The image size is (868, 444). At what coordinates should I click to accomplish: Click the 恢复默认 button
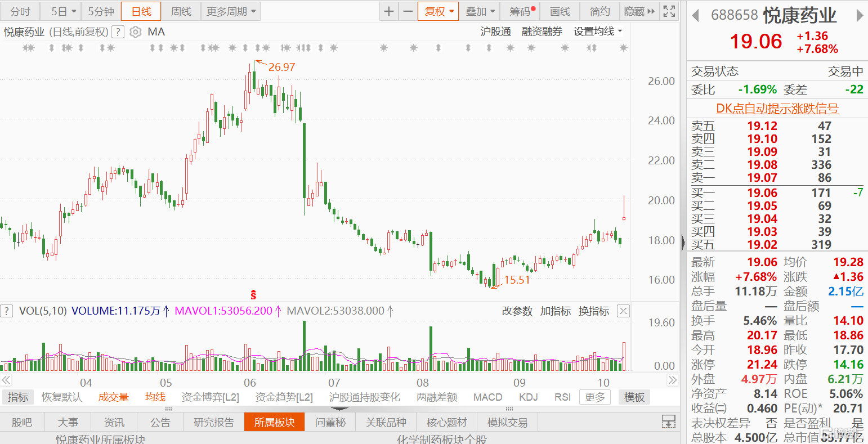coord(62,397)
